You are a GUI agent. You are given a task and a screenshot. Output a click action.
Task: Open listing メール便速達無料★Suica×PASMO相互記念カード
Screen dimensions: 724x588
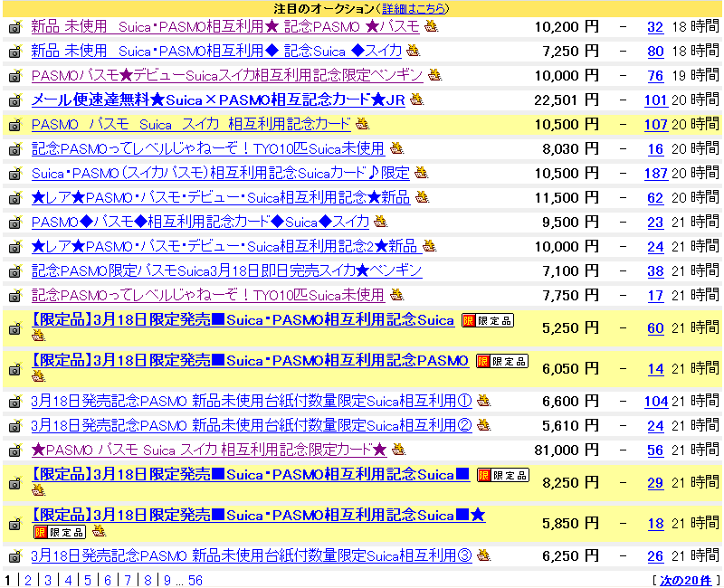(217, 100)
